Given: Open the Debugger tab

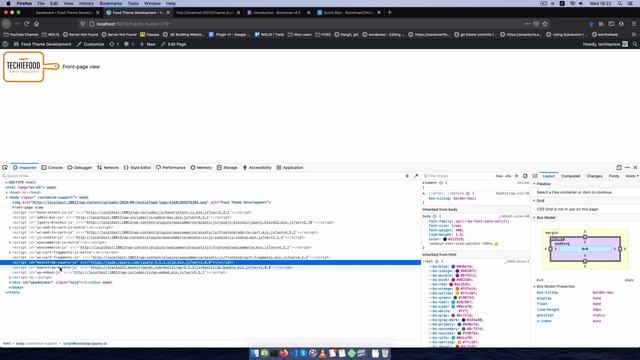Looking at the screenshot, I should tap(80, 168).
